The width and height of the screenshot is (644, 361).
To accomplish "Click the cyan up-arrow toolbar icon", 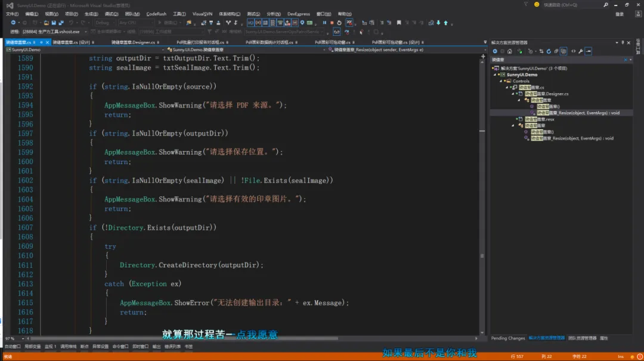I will pos(445,23).
